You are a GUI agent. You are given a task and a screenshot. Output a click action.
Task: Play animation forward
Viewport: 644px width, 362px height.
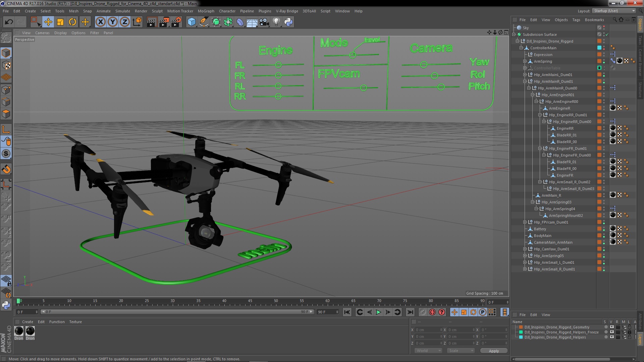coord(378,312)
